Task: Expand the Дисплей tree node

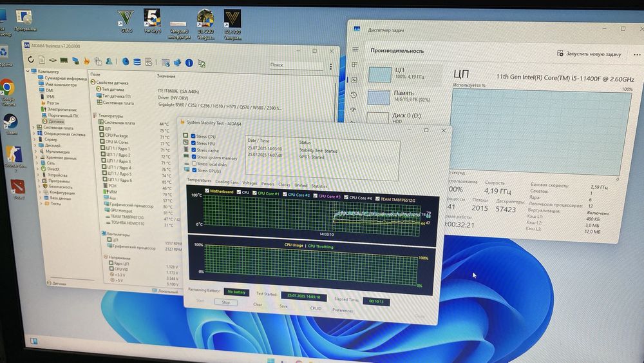Action: (x=35, y=145)
